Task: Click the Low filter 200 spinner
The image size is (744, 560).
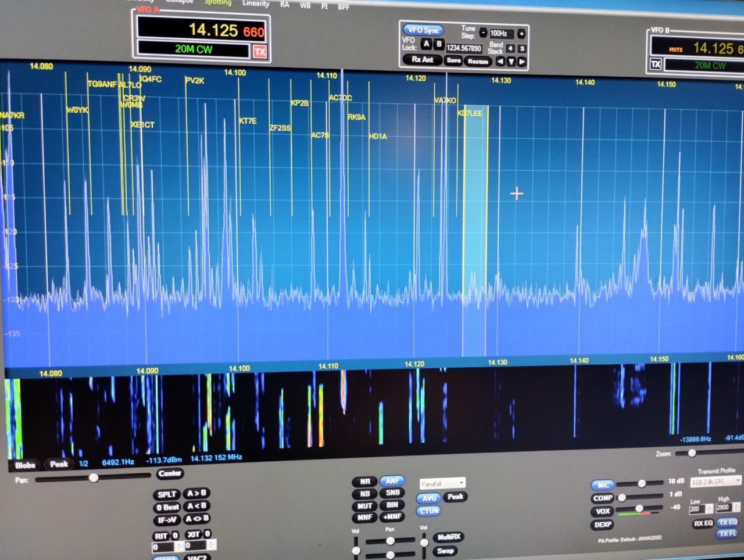Action: (701, 509)
